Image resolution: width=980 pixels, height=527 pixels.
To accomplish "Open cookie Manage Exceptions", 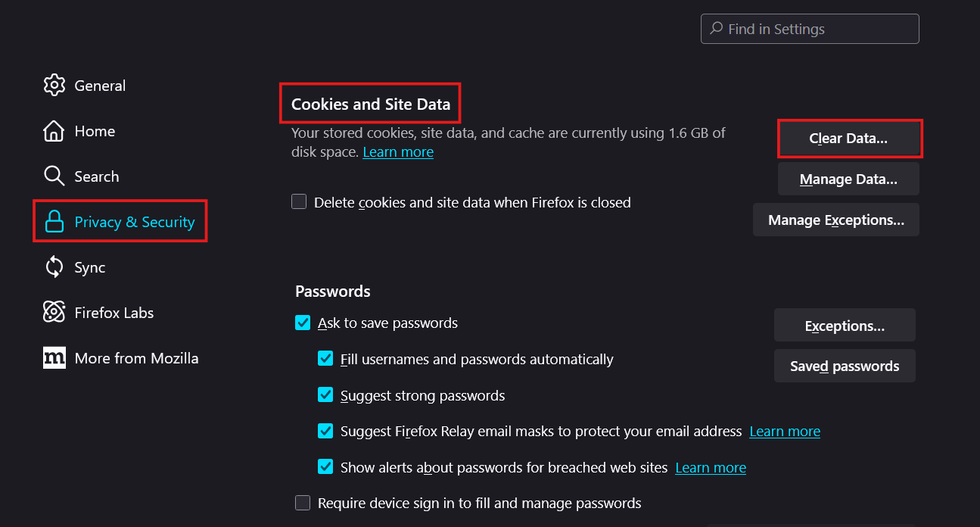I will tap(835, 220).
